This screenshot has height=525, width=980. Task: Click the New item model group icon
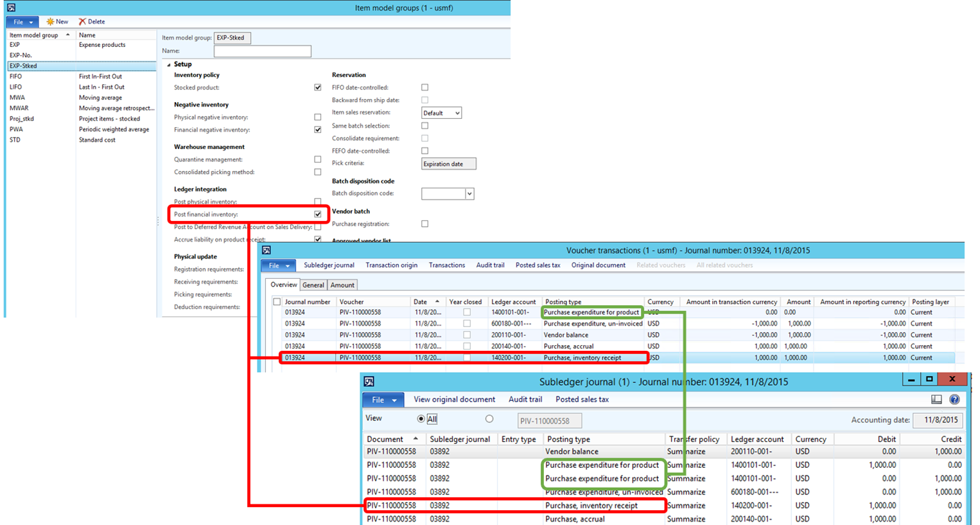(50, 22)
